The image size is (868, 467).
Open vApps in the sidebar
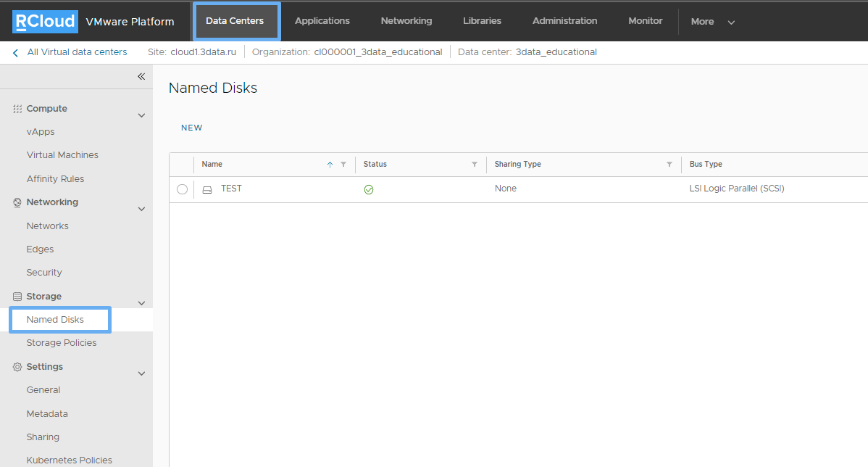tap(41, 132)
